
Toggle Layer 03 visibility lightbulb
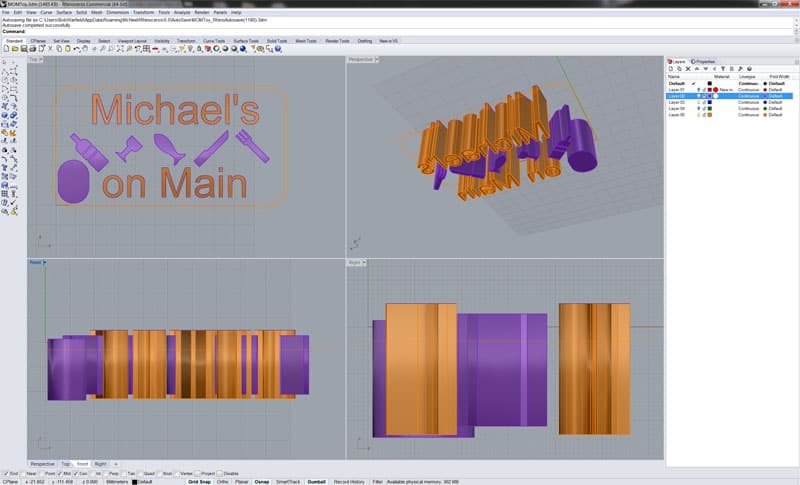[698, 102]
